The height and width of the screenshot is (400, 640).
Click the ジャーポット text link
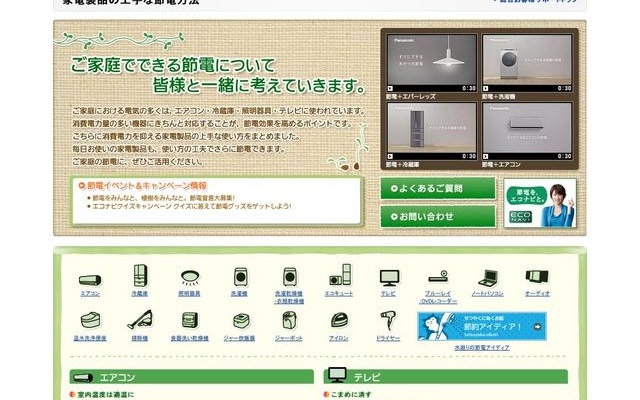[289, 338]
